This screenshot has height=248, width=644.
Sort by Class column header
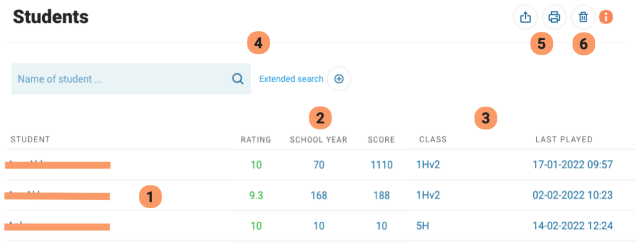click(x=433, y=140)
